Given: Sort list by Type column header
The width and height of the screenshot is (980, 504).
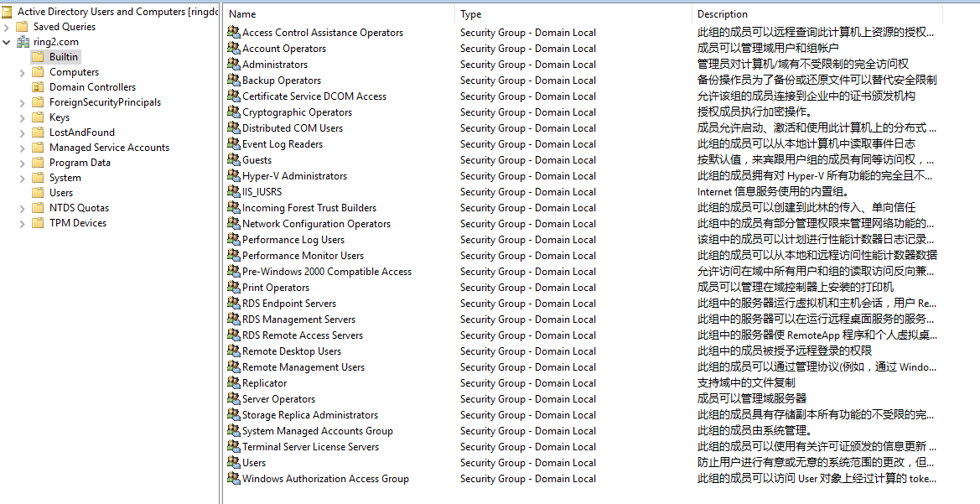Looking at the screenshot, I should (570, 14).
